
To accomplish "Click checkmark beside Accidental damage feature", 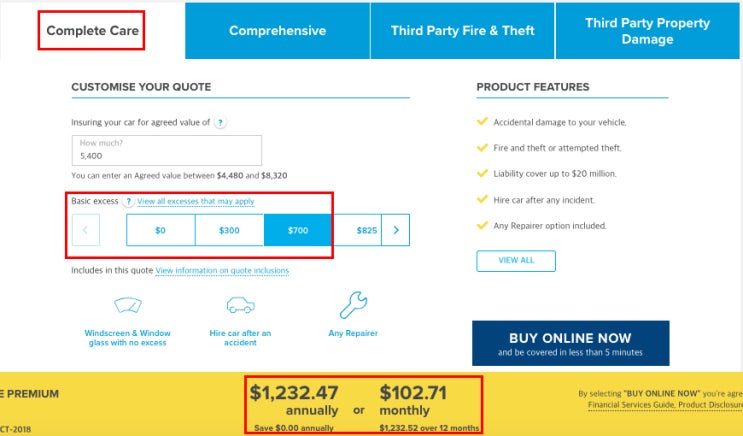I will pos(482,122).
